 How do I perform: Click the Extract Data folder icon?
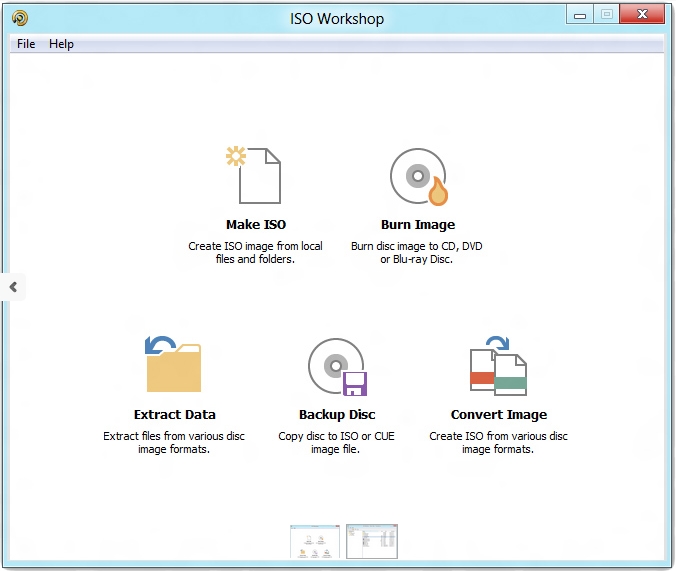tap(173, 364)
